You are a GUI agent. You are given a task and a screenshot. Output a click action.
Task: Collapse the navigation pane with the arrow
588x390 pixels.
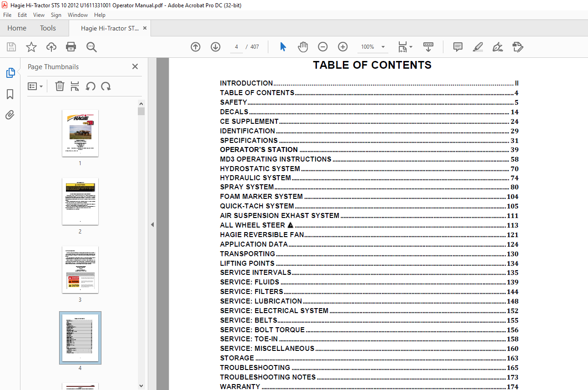point(152,224)
